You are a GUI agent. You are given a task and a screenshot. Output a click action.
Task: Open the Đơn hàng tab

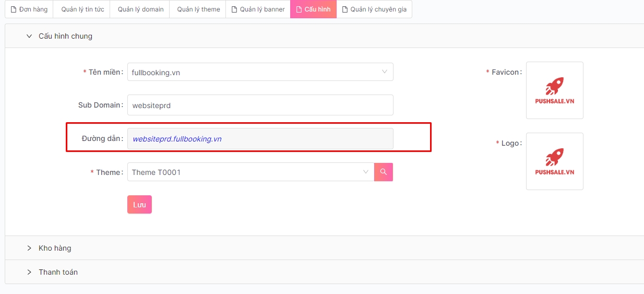[x=29, y=9]
